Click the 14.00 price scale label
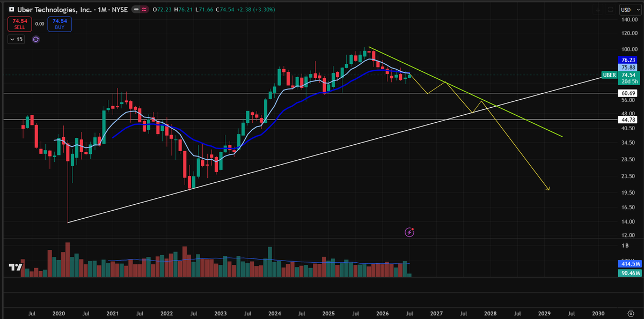This screenshot has width=644, height=319. click(628, 221)
